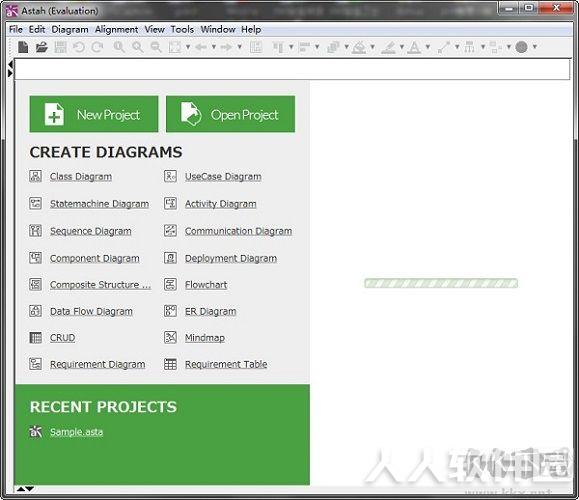
Task: Open the Sample.asta recent project link
Action: tap(76, 432)
